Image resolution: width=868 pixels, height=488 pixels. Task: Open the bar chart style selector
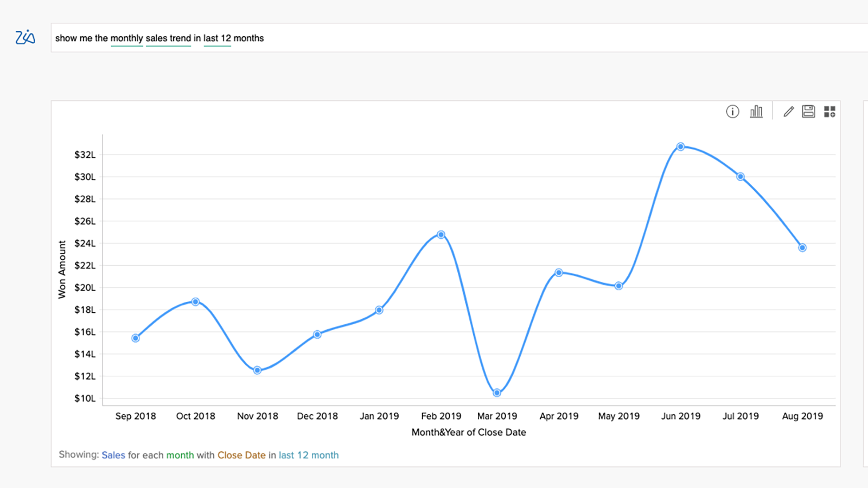pyautogui.click(x=756, y=111)
